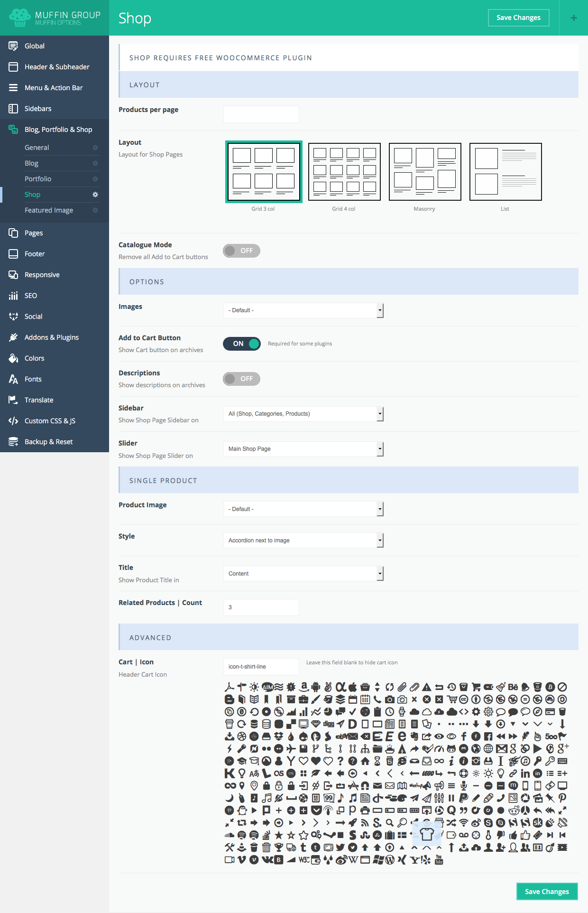The height and width of the screenshot is (913, 588).
Task: Choose the keyboard icon
Action: pos(562,761)
